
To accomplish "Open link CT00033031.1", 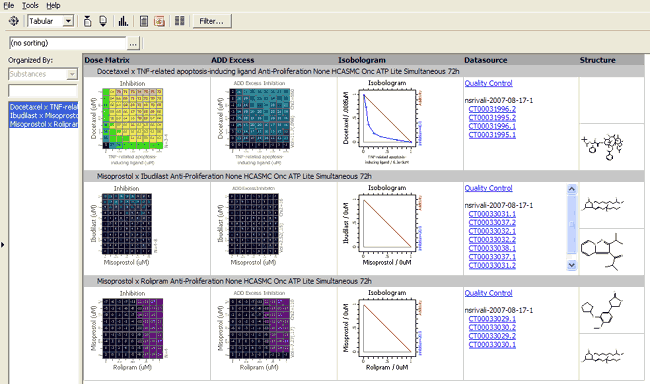I will click(x=492, y=214).
